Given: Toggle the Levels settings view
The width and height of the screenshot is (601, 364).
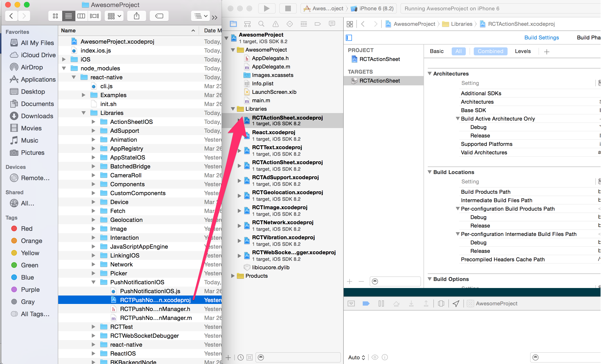Looking at the screenshot, I should tap(522, 51).
